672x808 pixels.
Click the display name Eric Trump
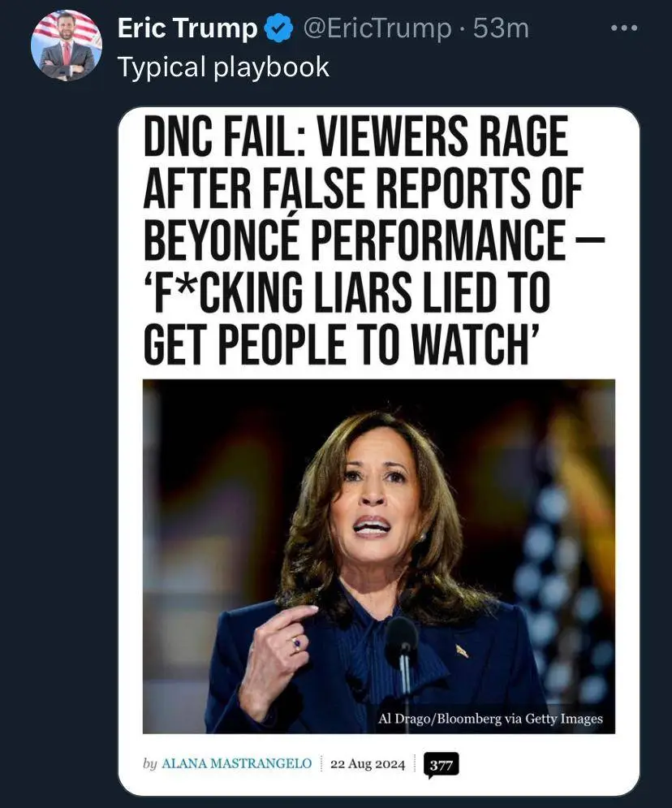(187, 29)
